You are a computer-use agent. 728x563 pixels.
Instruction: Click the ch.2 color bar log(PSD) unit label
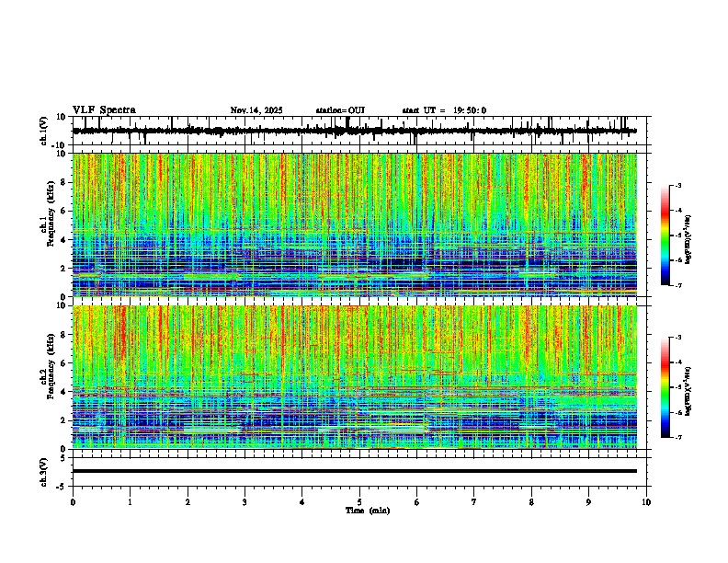click(688, 392)
